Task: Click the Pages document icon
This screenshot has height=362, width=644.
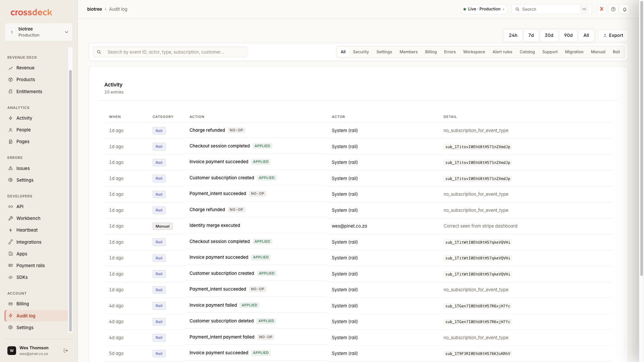Action: tap(10, 142)
